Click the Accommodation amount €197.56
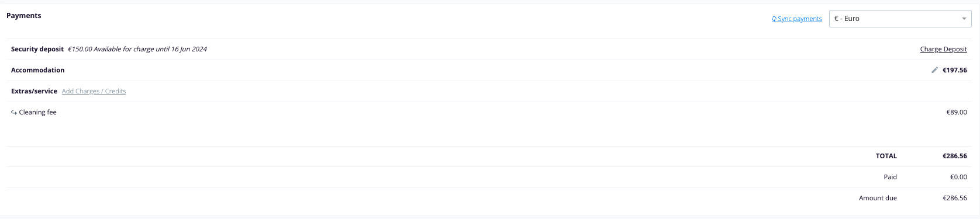 pos(954,70)
